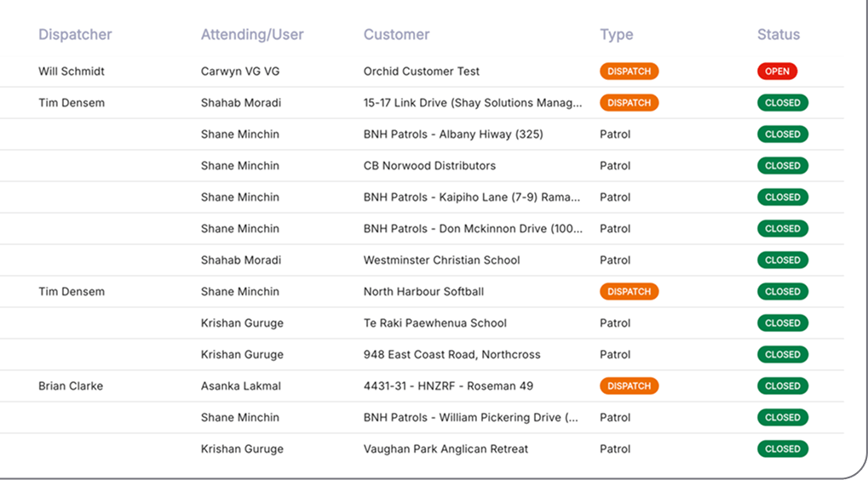The image size is (868, 480).
Task: Sort by the Dispatcher column header
Action: (x=75, y=34)
